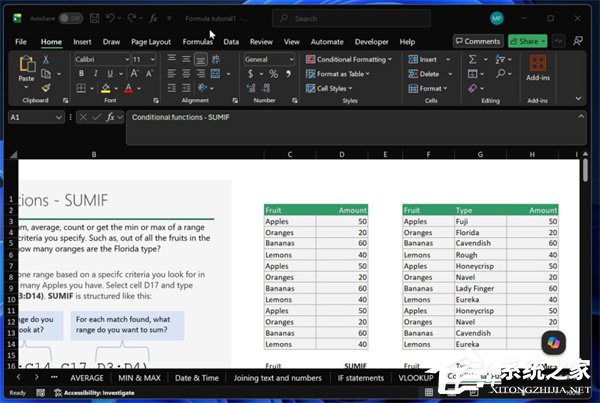Click the Insert Function fx icon
Screen dimensions: 600x403
tap(110, 117)
